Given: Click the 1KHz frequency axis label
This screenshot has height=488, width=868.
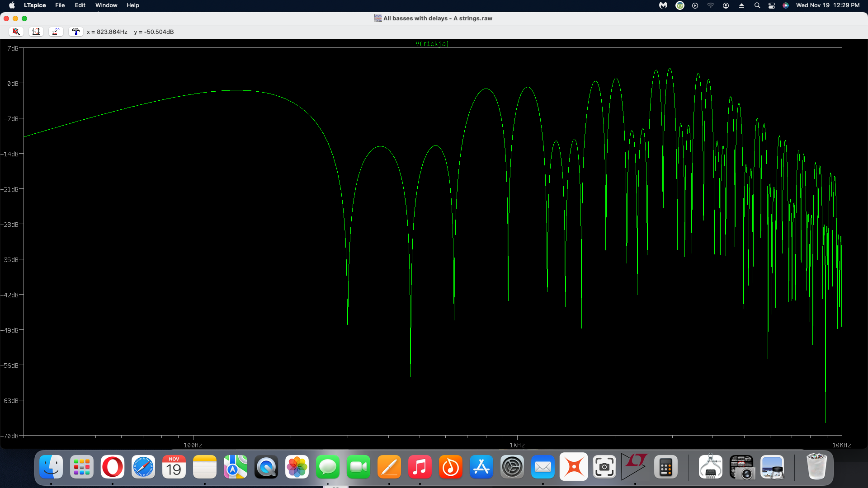Looking at the screenshot, I should point(517,445).
